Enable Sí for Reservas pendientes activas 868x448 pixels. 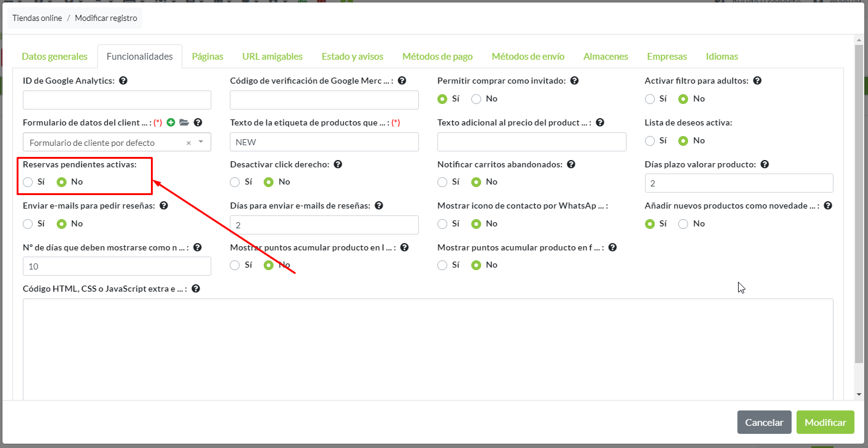pyautogui.click(x=28, y=182)
